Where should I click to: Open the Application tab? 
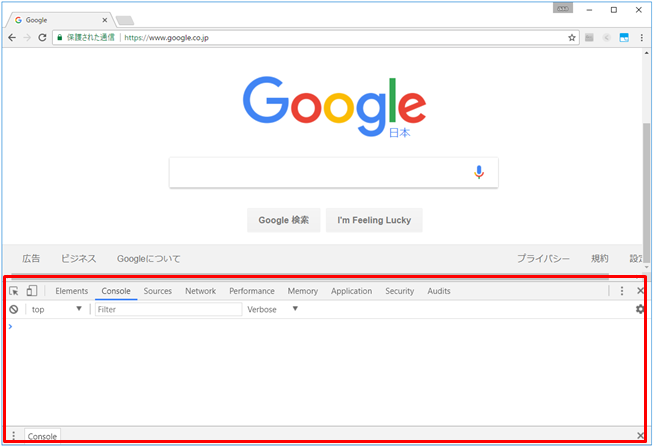(x=352, y=291)
